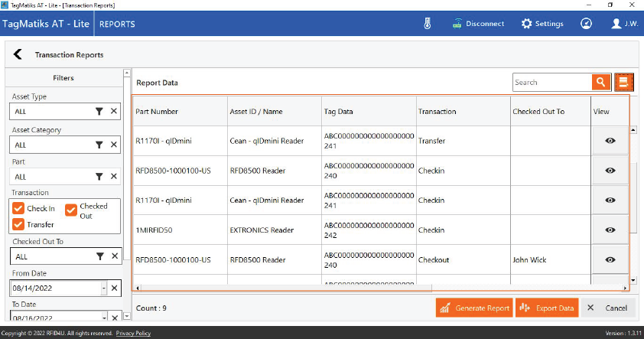View details of the Transfer transaction row
This screenshot has height=339, width=644.
(610, 141)
